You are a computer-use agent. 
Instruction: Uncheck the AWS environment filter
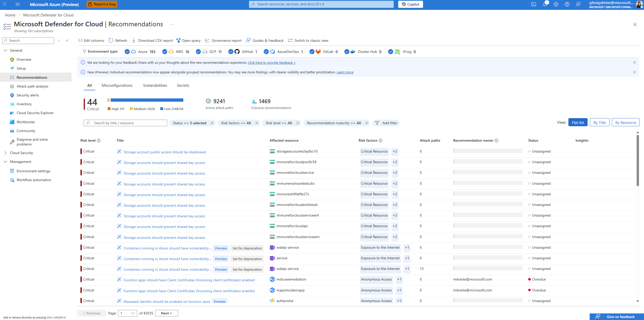165,52
